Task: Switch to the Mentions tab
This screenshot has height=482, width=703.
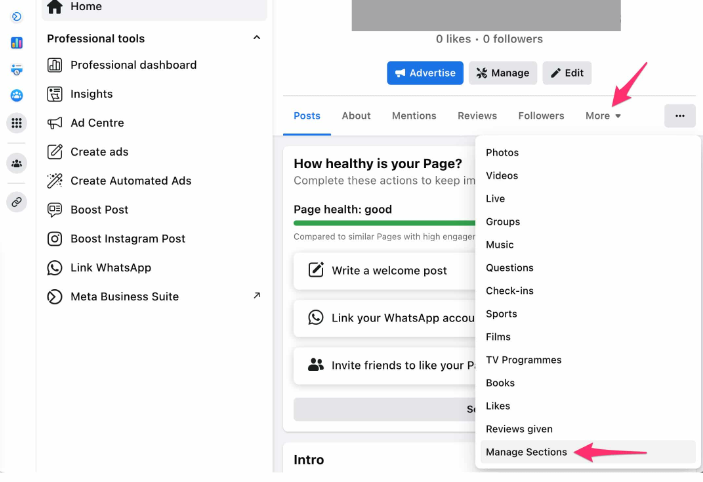Action: (x=414, y=116)
